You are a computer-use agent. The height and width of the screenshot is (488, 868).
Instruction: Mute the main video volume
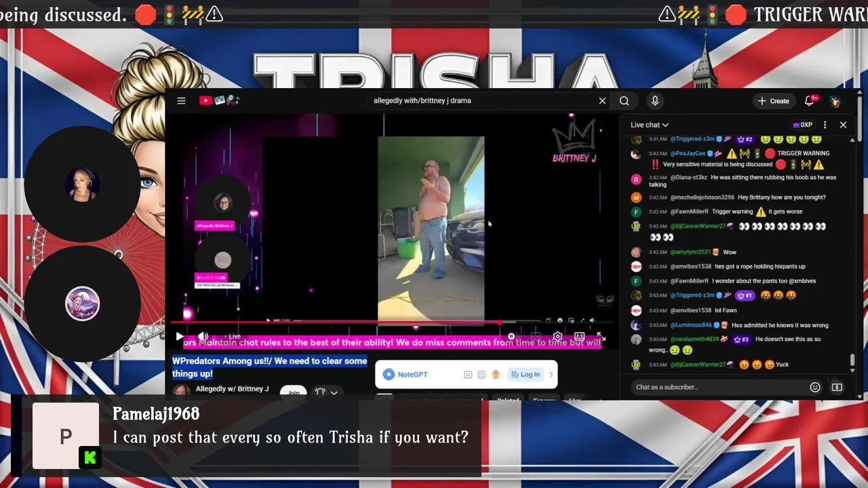coord(203,336)
